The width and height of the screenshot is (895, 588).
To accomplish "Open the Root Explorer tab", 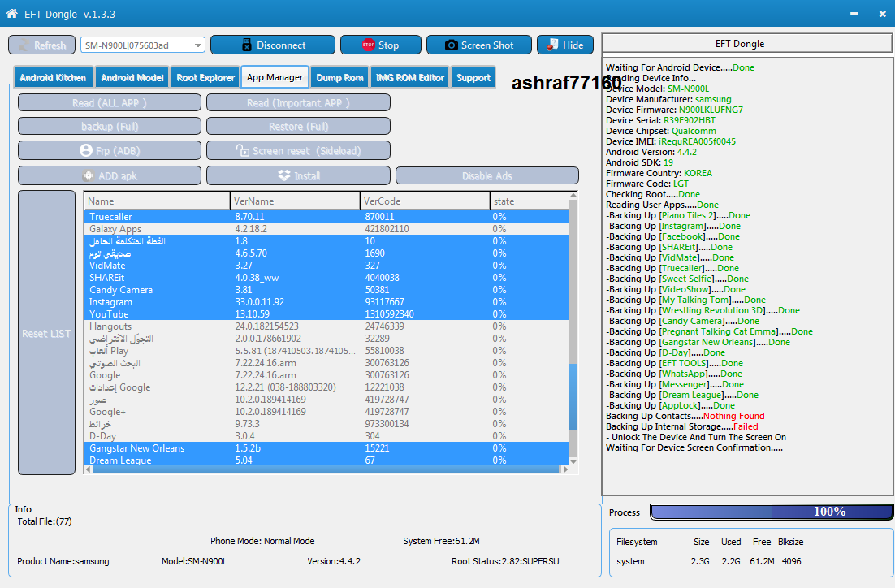I will [205, 77].
